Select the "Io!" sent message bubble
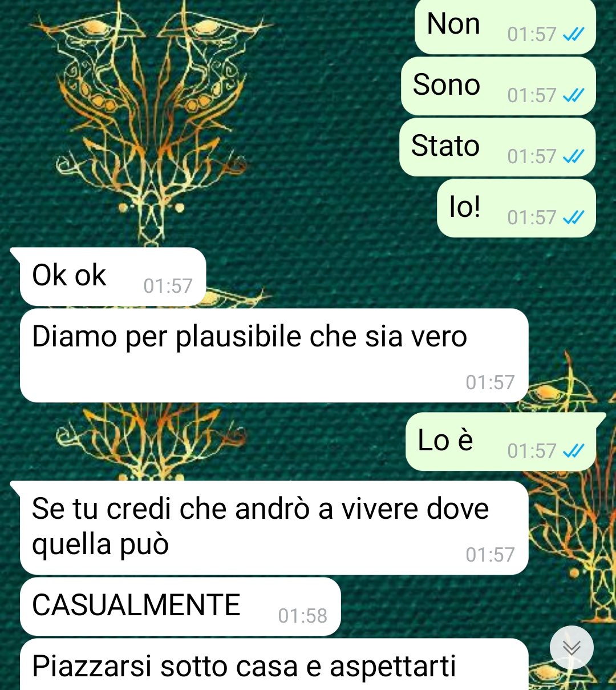Image resolution: width=616 pixels, height=690 pixels. coord(516,208)
